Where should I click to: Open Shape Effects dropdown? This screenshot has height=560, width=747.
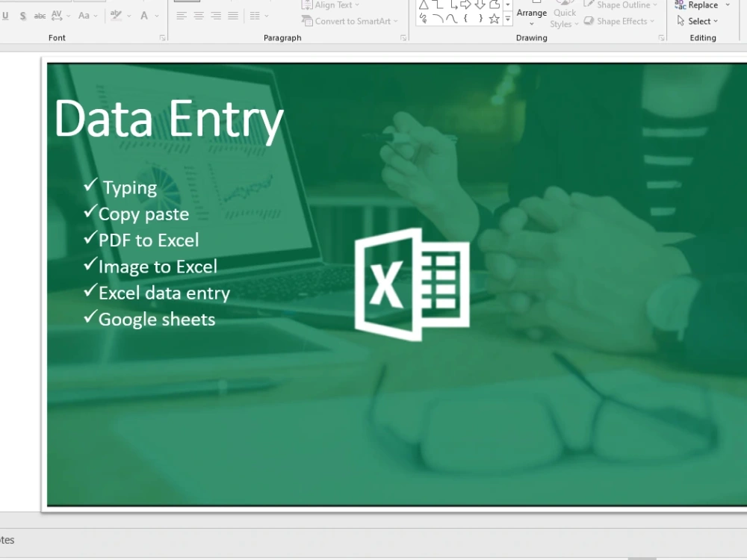(x=619, y=22)
